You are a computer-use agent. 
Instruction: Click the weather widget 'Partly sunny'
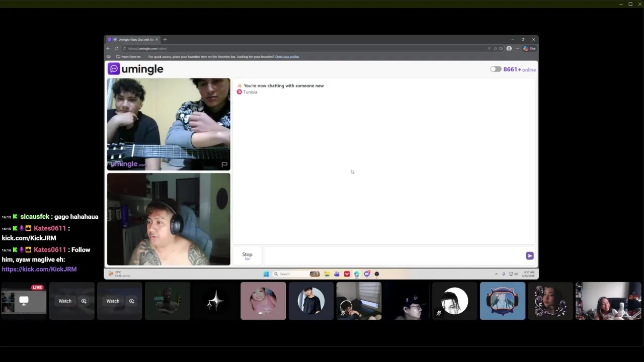119,274
